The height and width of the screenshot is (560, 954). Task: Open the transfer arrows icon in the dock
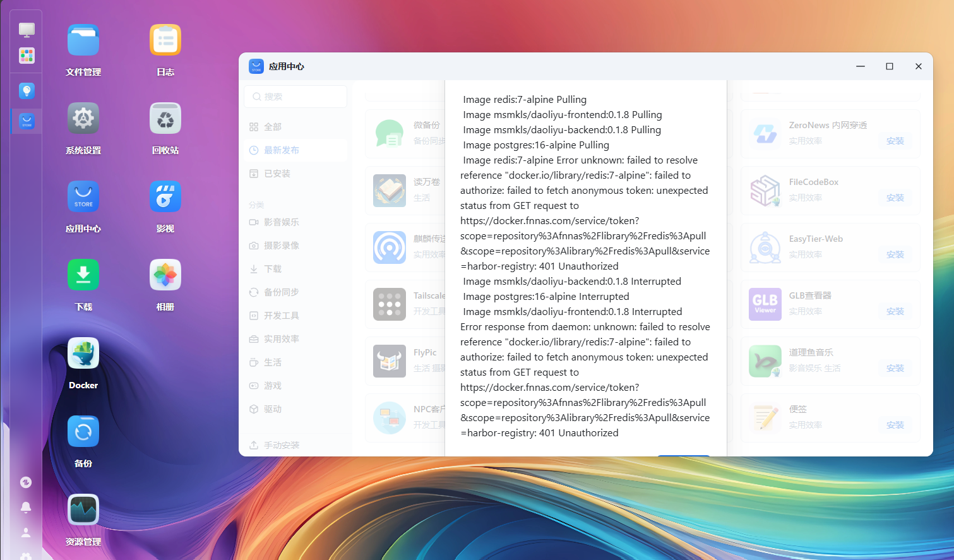(x=26, y=482)
